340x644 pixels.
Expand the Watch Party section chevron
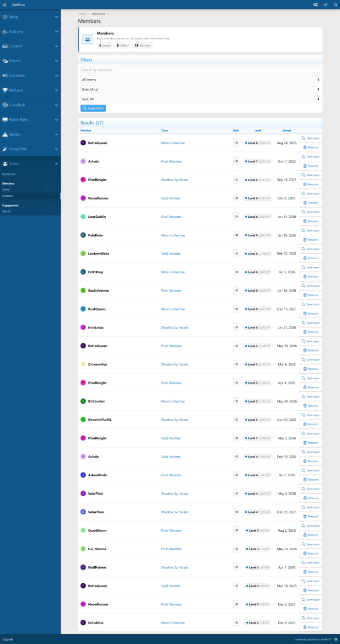pos(56,120)
